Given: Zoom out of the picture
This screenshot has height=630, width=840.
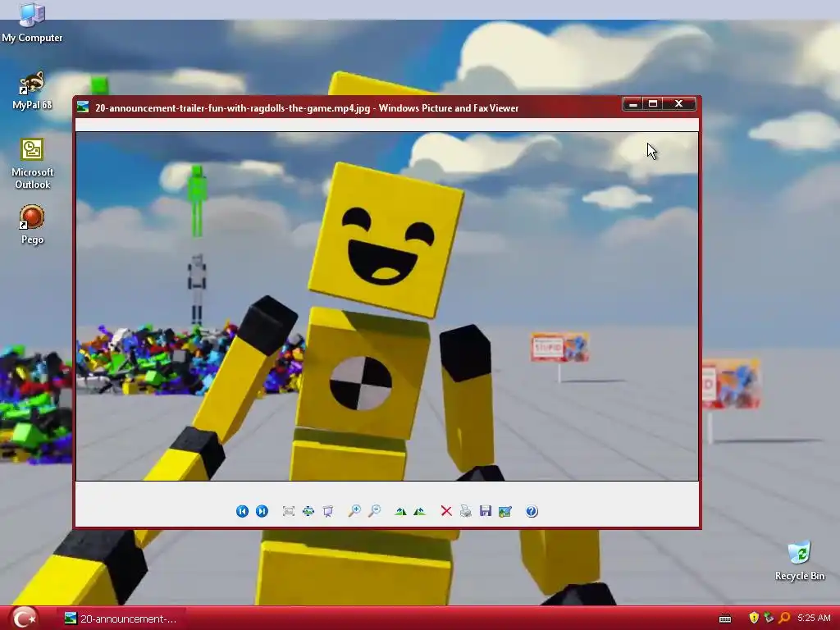Looking at the screenshot, I should [374, 511].
